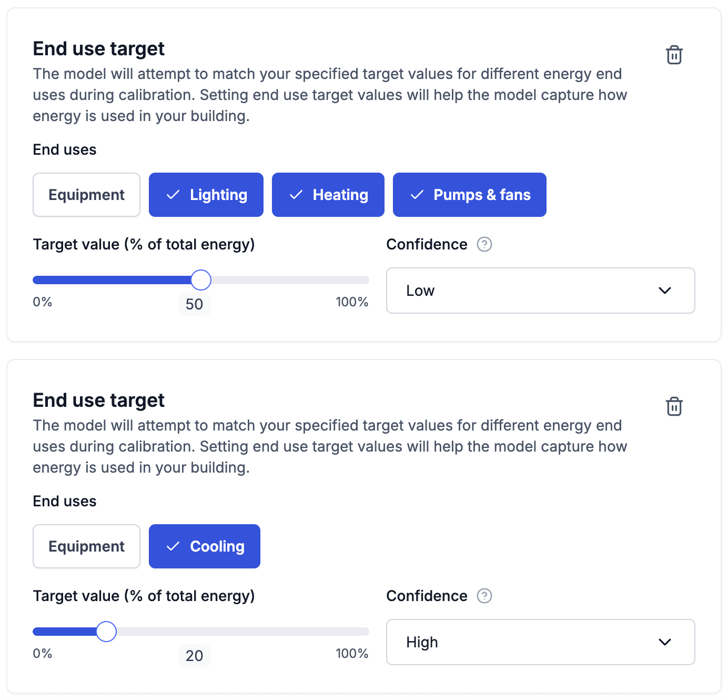Open Confidence help icon above Low dropdown
728x700 pixels.
click(484, 244)
